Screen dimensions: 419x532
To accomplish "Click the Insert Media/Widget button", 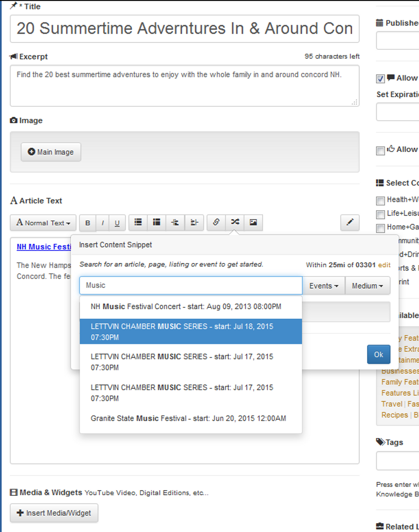I will coord(54,513).
